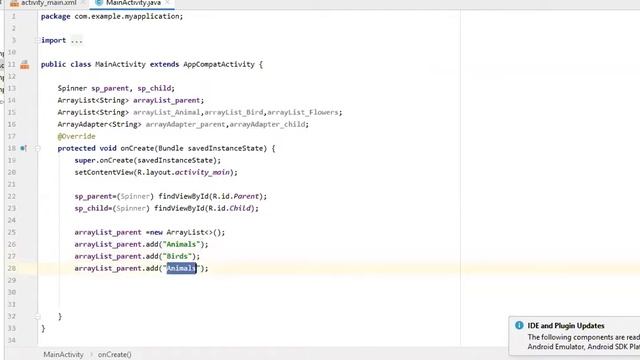Image resolution: width=640 pixels, height=360 pixels.
Task: Click line number 28 in the gutter
Action: coord(11,268)
